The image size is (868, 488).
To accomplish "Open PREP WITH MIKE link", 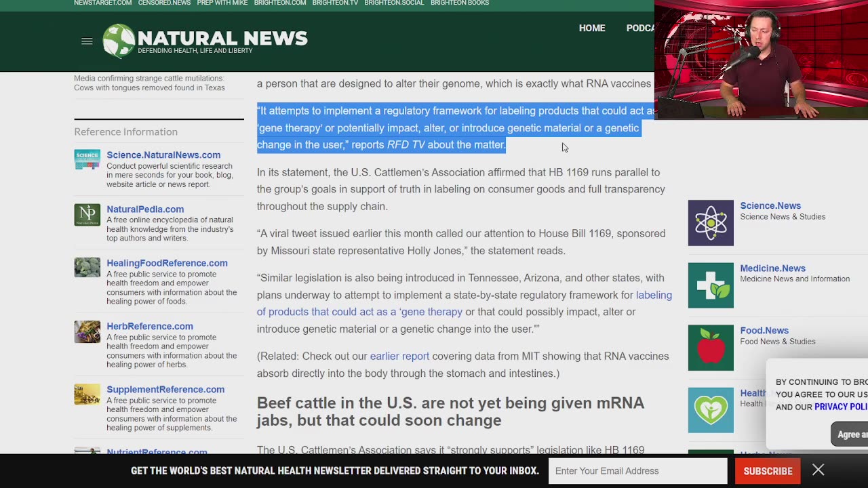I will 222,3.
